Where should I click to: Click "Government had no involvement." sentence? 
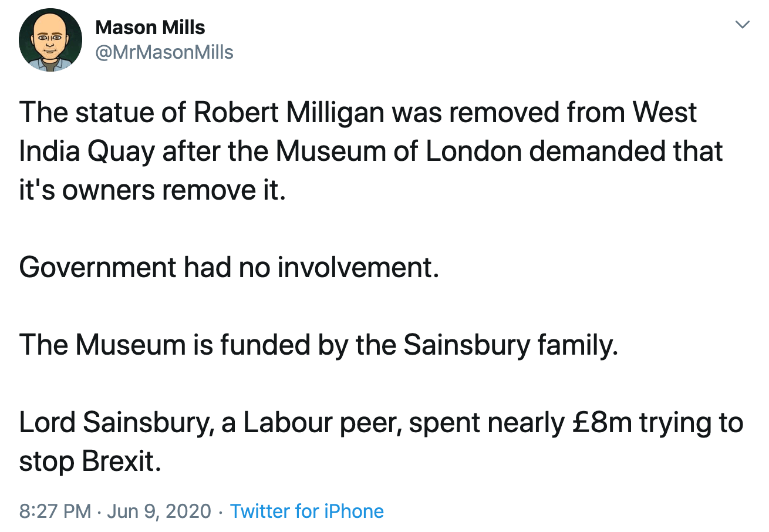(229, 268)
